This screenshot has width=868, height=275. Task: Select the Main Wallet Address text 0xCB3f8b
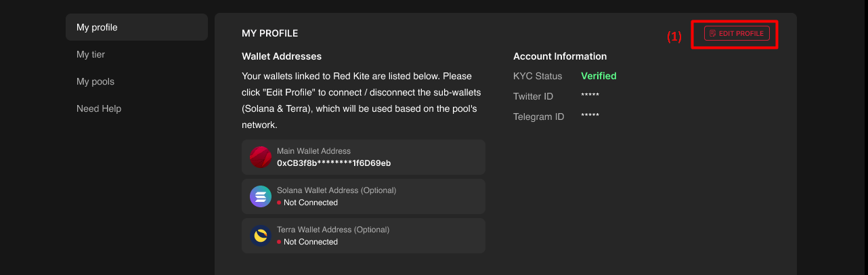(x=334, y=163)
